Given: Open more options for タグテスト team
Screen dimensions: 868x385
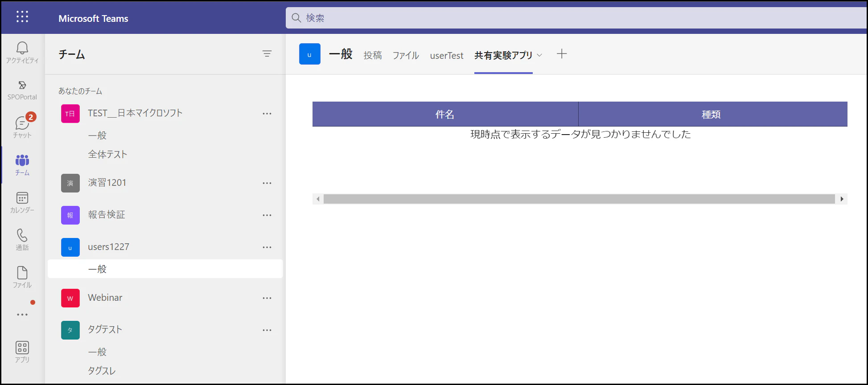Looking at the screenshot, I should (x=267, y=330).
